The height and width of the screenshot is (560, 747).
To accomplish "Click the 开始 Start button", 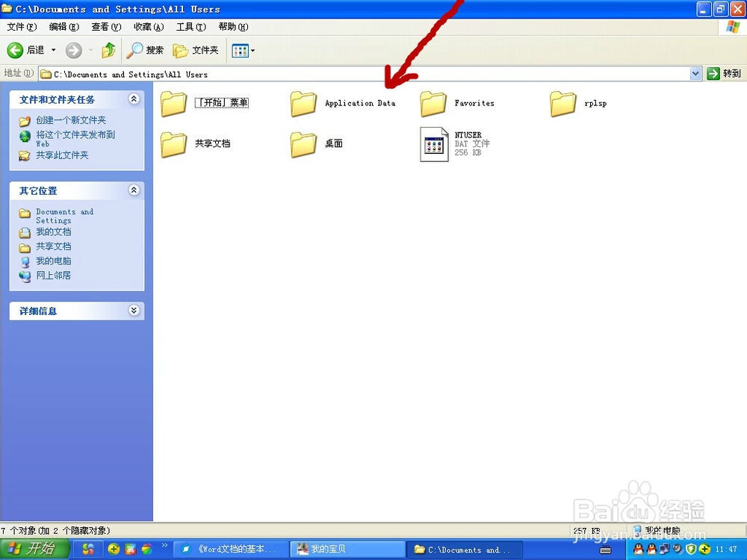I will point(35,549).
